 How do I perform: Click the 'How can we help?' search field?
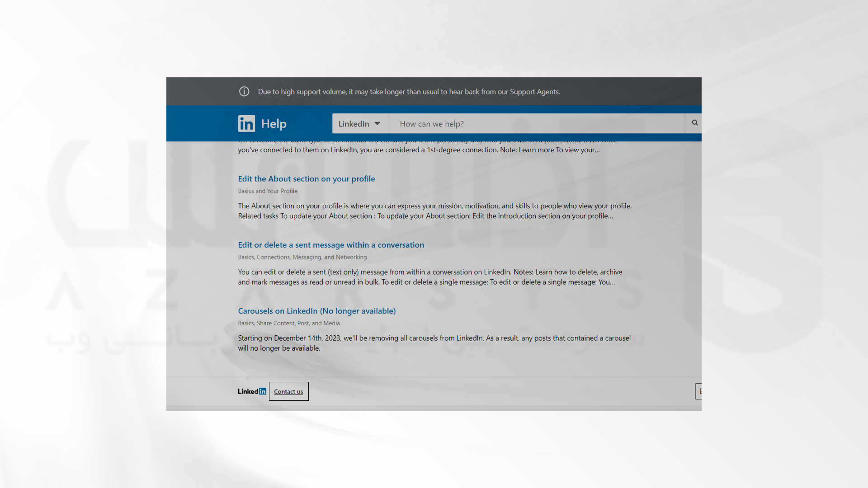[537, 123]
